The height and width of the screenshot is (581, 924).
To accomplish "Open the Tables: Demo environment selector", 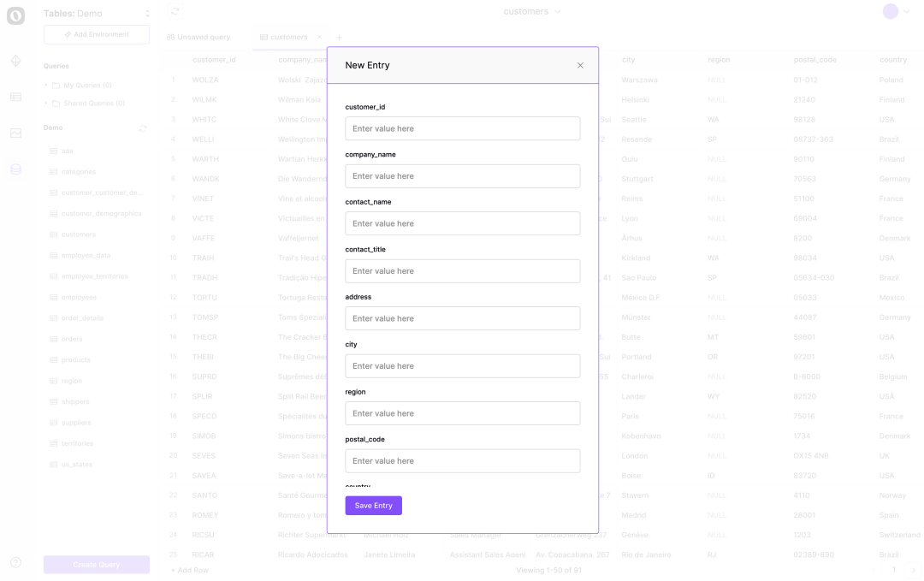I will (x=96, y=14).
